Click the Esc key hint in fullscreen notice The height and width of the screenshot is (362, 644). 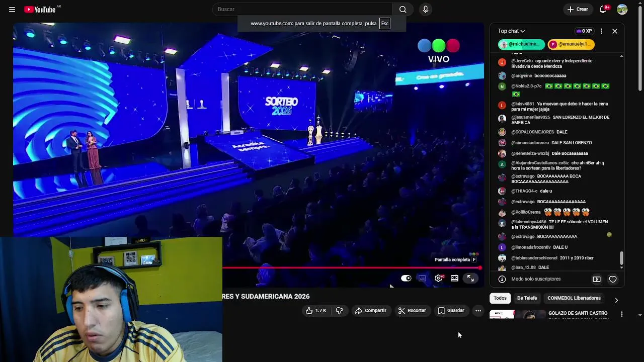click(384, 23)
